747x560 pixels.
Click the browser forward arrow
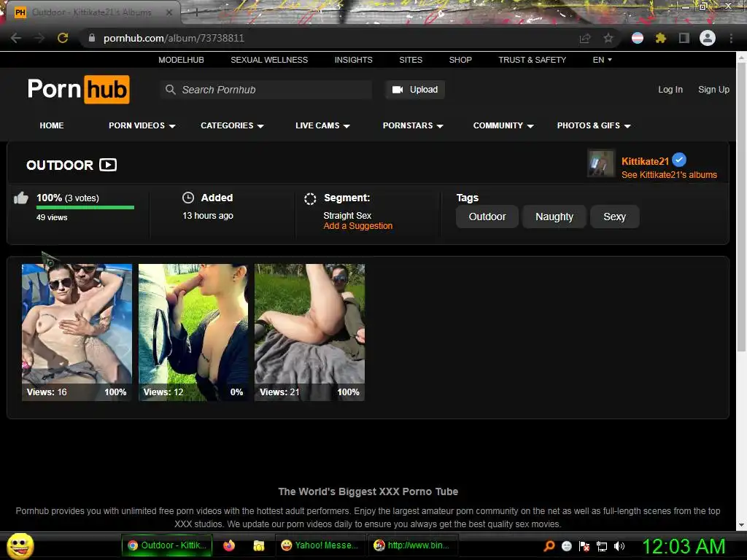point(39,38)
